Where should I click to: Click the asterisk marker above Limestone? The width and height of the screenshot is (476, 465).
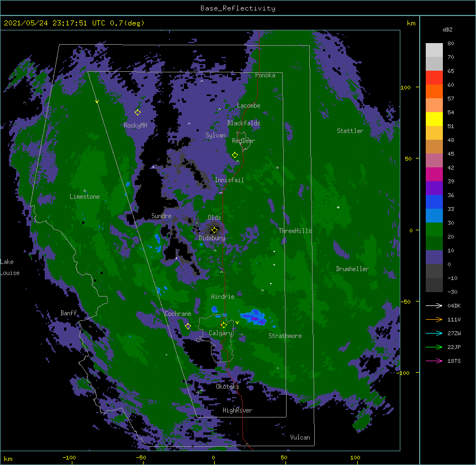coord(84,191)
